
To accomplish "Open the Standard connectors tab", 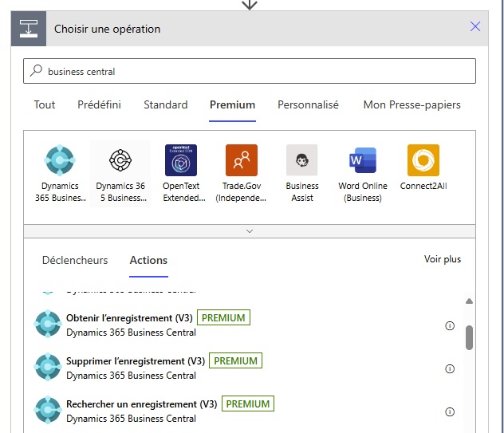I will tap(166, 104).
